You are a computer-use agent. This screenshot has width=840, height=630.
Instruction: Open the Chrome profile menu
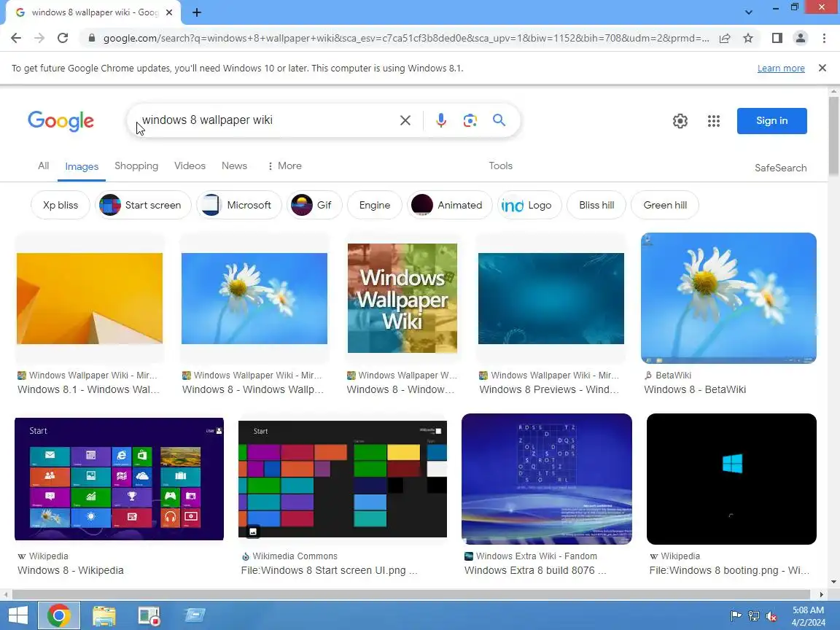click(x=801, y=38)
